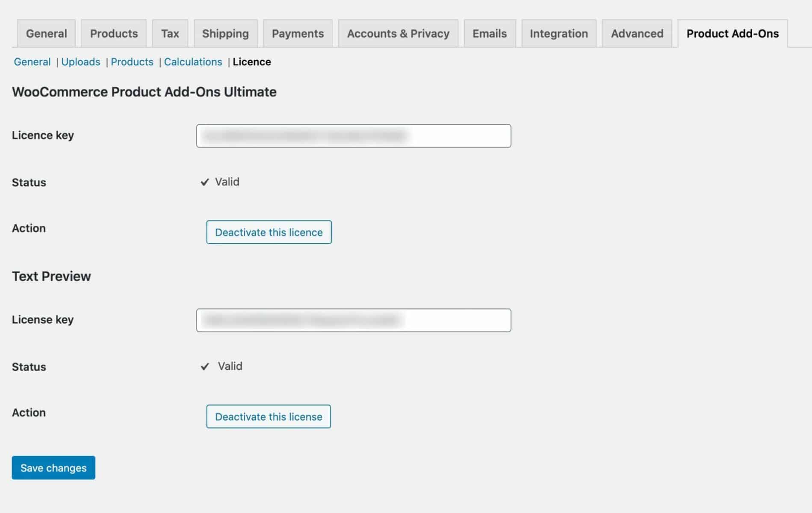Open the Integration tab
Screen dimensions: 812x513
point(559,33)
